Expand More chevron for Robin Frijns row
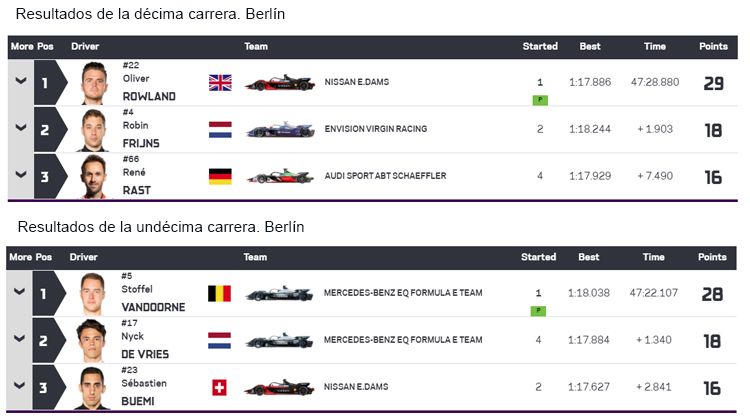Image resolution: width=750 pixels, height=417 pixels. [x=21, y=128]
